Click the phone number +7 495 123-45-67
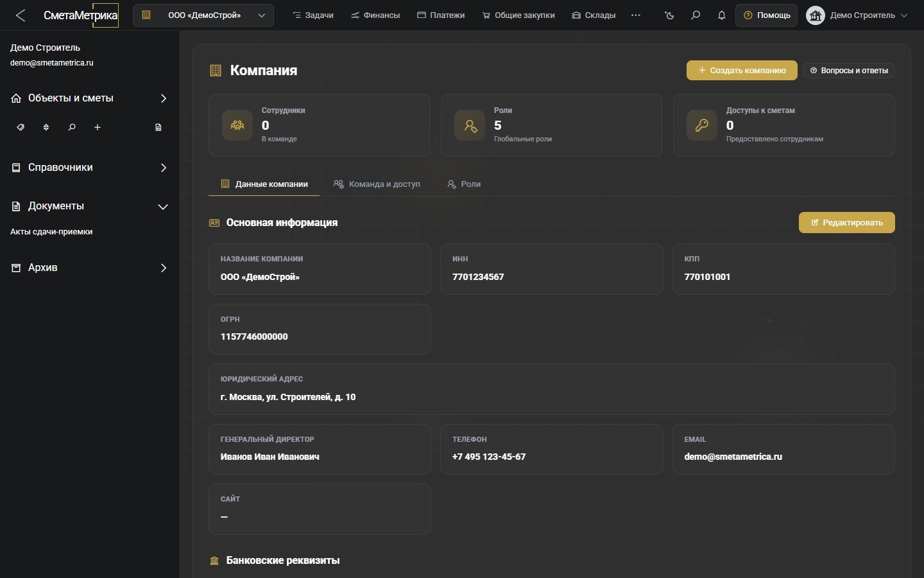This screenshot has height=578, width=924. pos(489,457)
